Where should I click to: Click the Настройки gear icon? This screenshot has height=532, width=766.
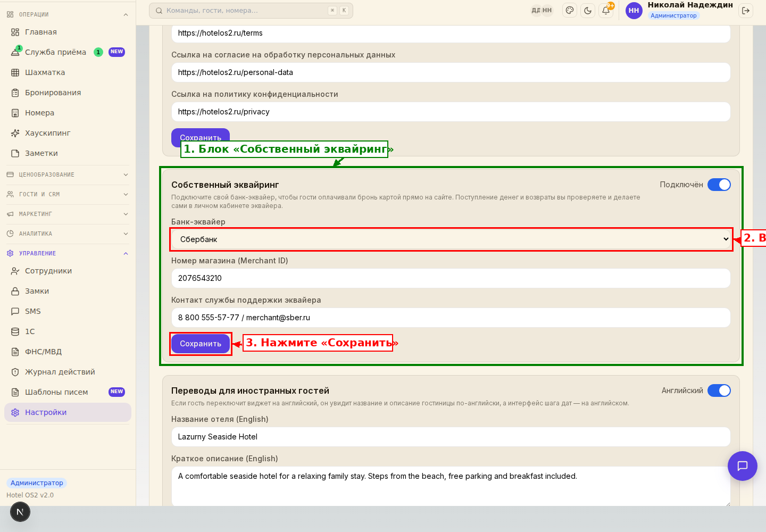[x=15, y=412]
